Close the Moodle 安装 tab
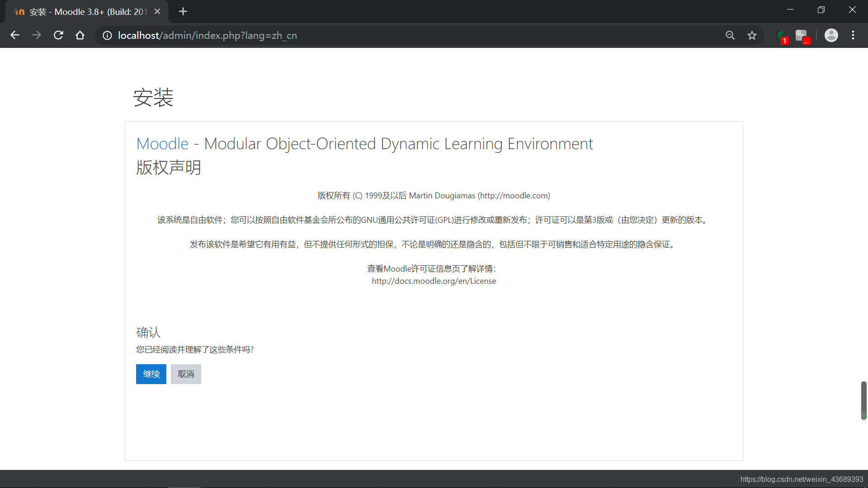Screen dimensions: 868x488 tap(157, 12)
